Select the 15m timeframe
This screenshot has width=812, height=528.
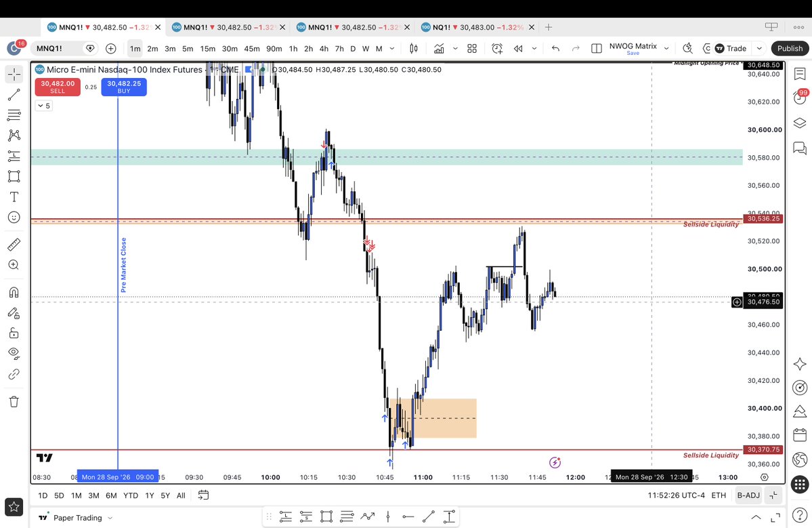coord(208,49)
